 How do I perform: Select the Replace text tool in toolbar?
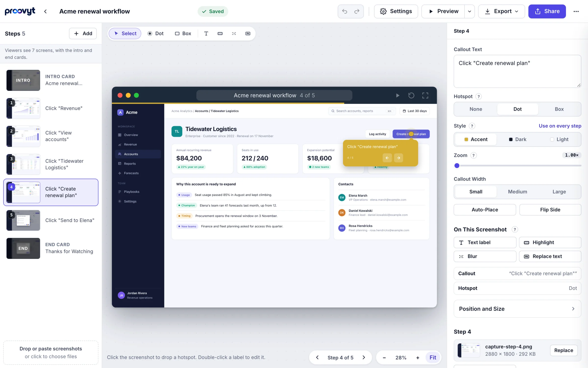pyautogui.click(x=248, y=33)
